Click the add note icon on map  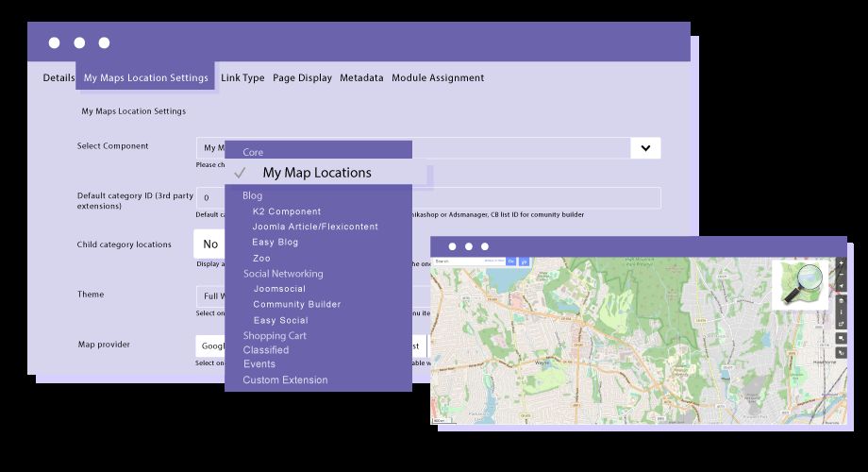[x=841, y=338]
